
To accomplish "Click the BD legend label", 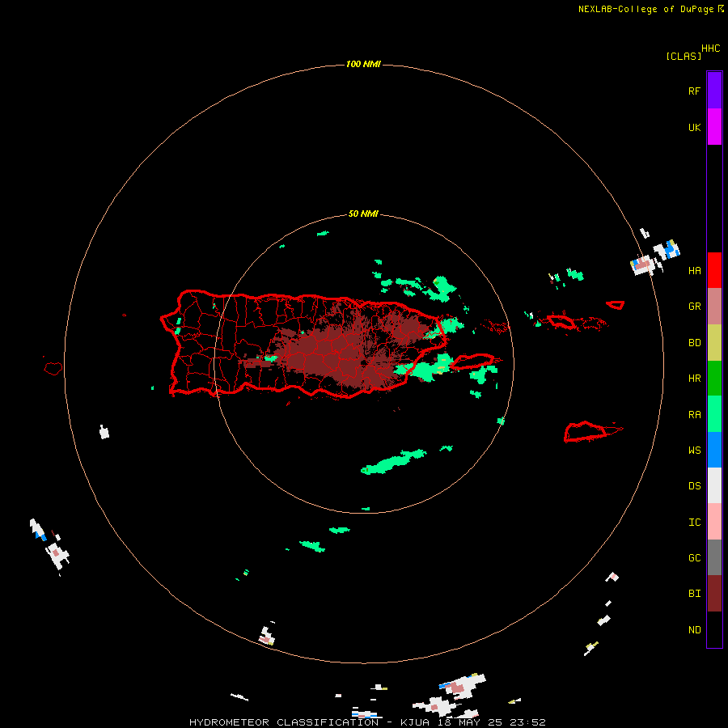I will point(695,343).
